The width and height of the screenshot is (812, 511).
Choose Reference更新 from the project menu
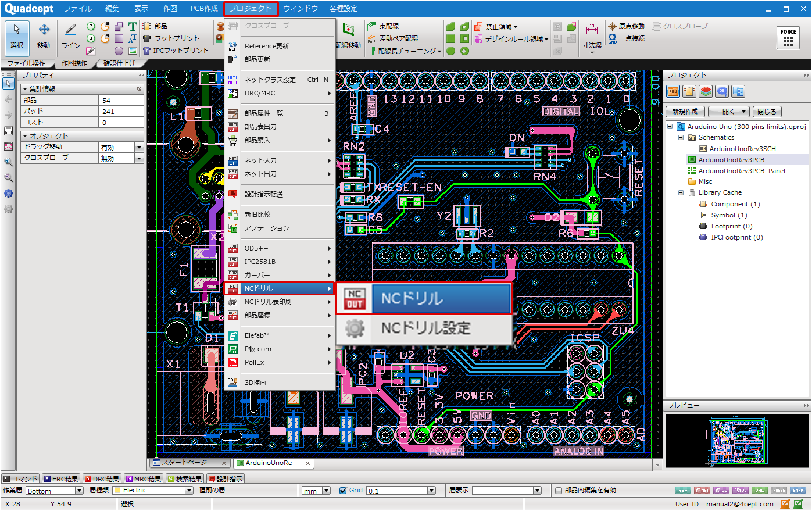[x=280, y=46]
